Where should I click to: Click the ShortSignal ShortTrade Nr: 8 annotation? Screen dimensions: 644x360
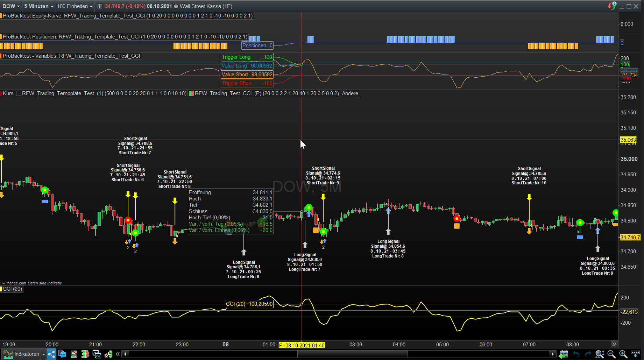point(175,179)
